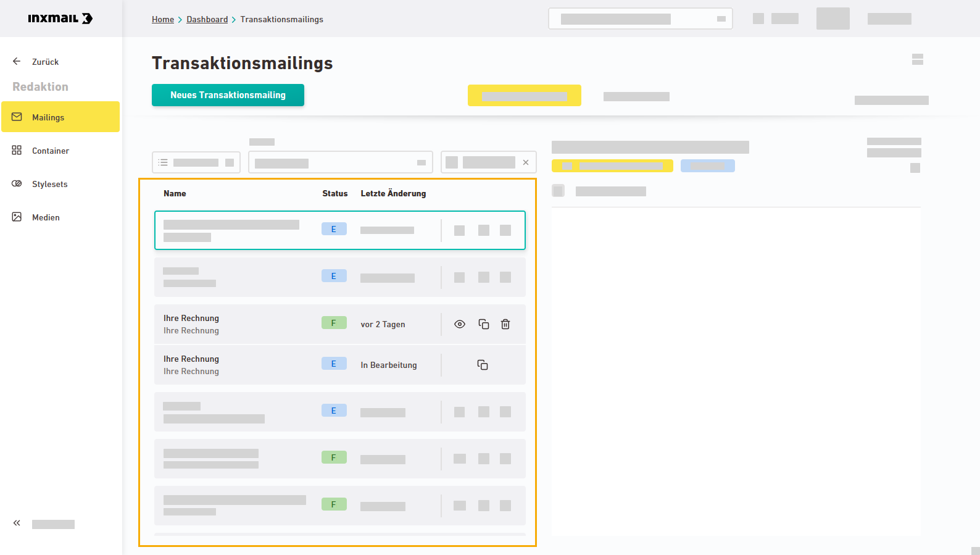
Task: Click Neues Transaktionsmailing button
Action: click(x=228, y=95)
